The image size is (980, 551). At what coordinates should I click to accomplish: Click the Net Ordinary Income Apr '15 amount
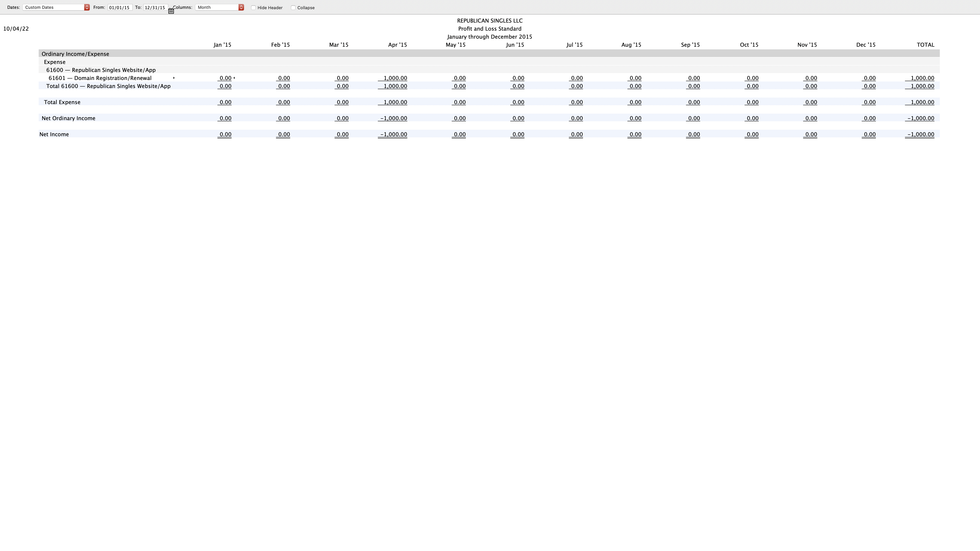tap(394, 118)
